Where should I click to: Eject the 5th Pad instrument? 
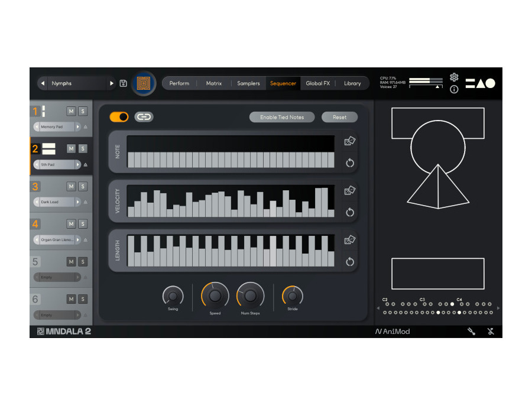point(86,164)
